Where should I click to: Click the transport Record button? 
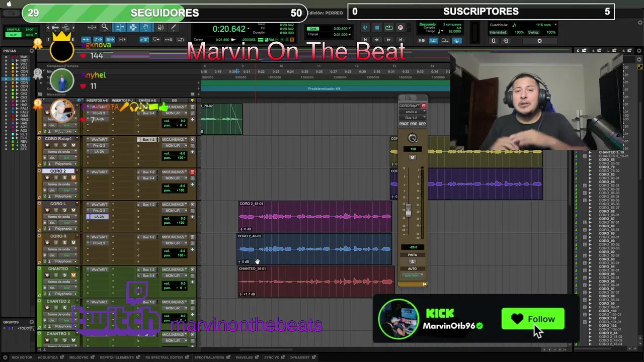pos(400,28)
